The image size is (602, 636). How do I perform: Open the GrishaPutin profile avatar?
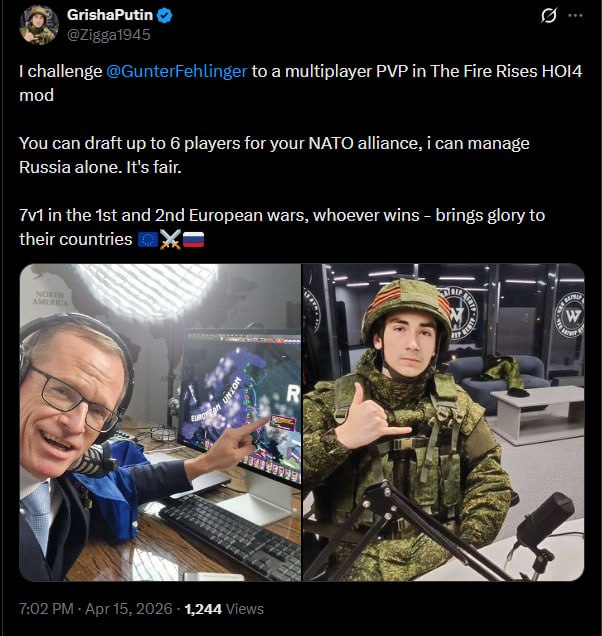pos(39,24)
